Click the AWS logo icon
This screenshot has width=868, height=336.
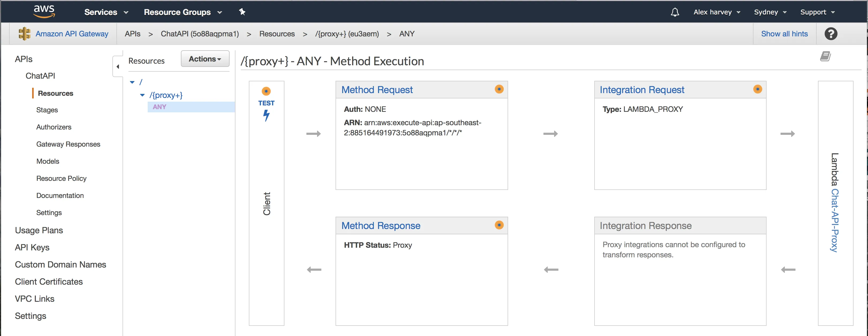(44, 12)
